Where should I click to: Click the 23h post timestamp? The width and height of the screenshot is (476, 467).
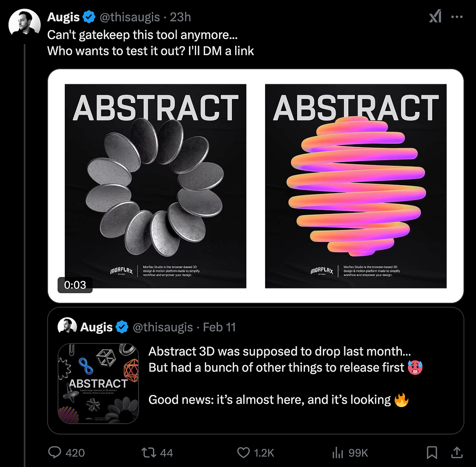[x=180, y=17]
